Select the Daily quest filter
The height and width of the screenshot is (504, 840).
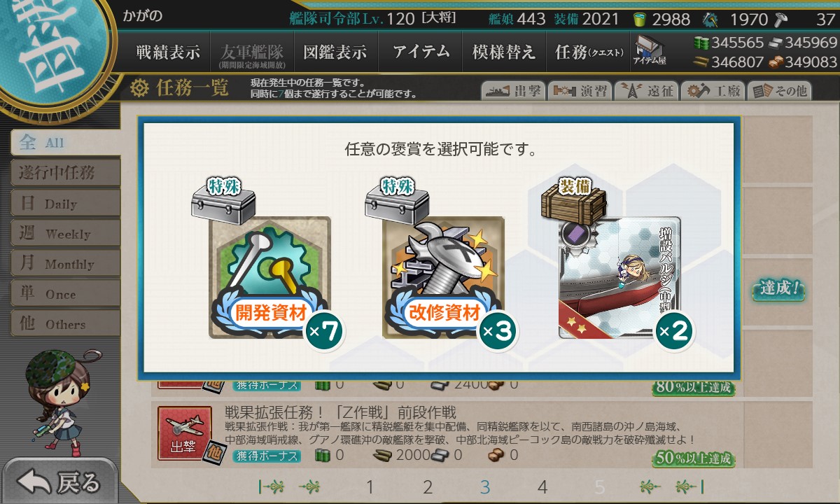point(65,204)
